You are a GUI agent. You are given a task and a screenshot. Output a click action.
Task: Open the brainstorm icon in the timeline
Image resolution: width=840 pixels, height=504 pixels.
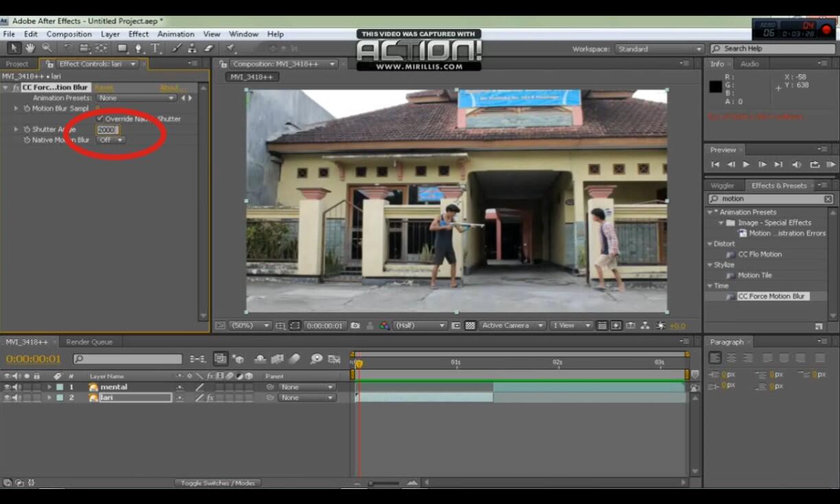(x=316, y=358)
